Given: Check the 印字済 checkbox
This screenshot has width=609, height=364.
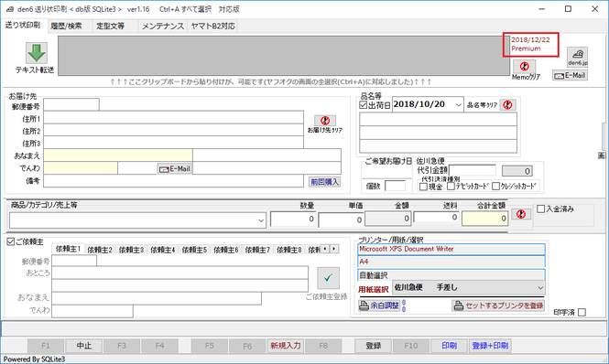Looking at the screenshot, I should (x=582, y=313).
